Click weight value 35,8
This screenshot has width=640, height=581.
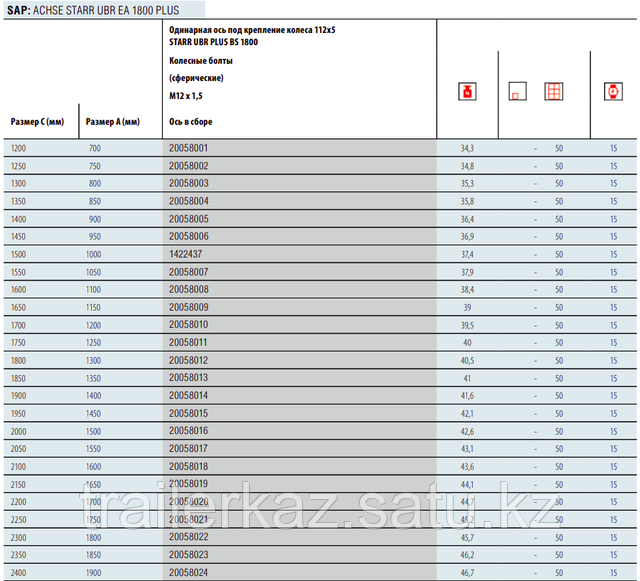click(x=467, y=201)
